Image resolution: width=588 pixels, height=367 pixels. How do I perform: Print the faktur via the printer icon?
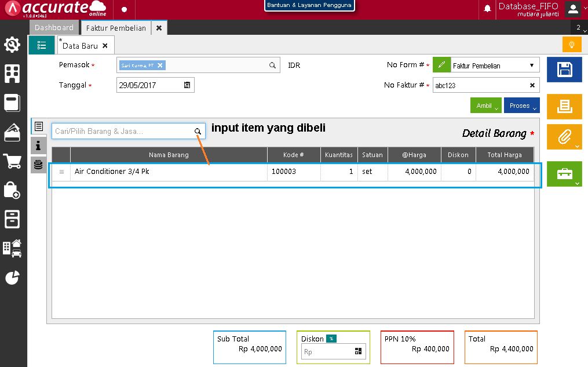(564, 107)
